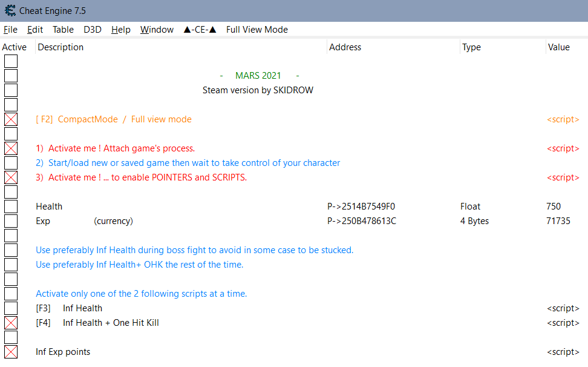Select the '[F3] Inf Health' entry

[x=69, y=308]
